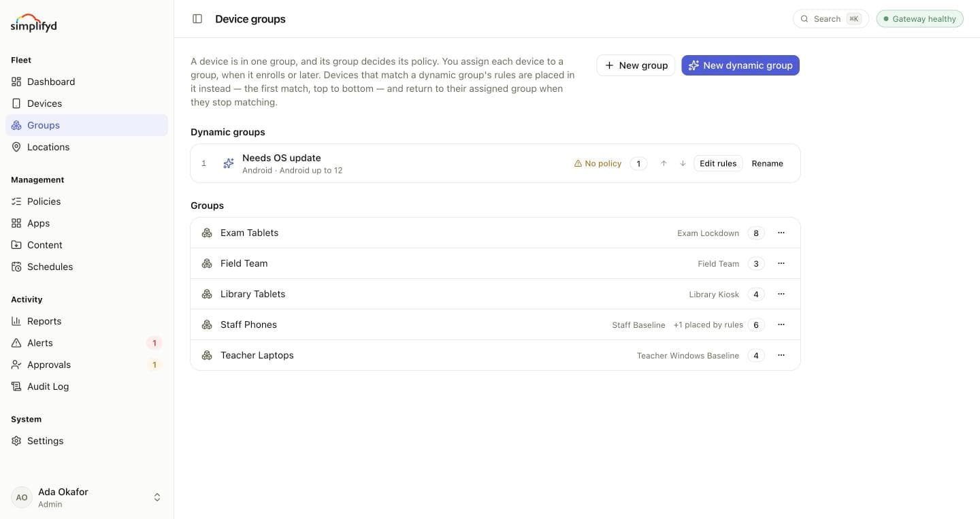Click the AO avatar

(22, 497)
